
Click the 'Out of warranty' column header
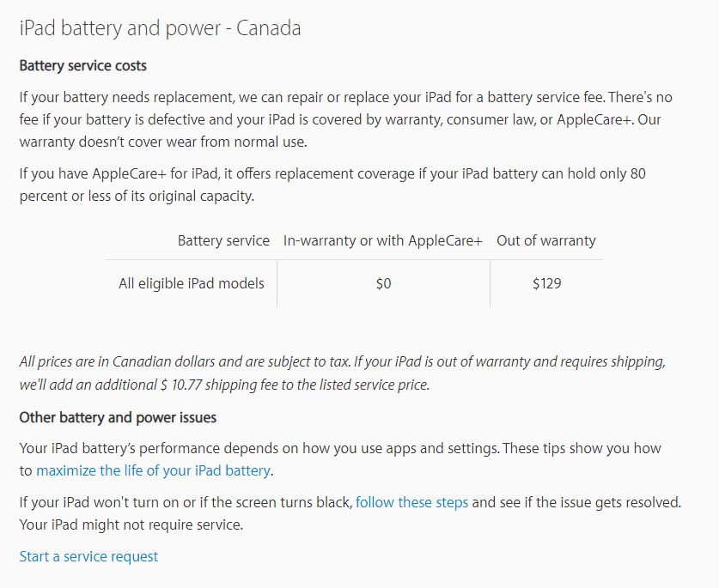point(545,240)
